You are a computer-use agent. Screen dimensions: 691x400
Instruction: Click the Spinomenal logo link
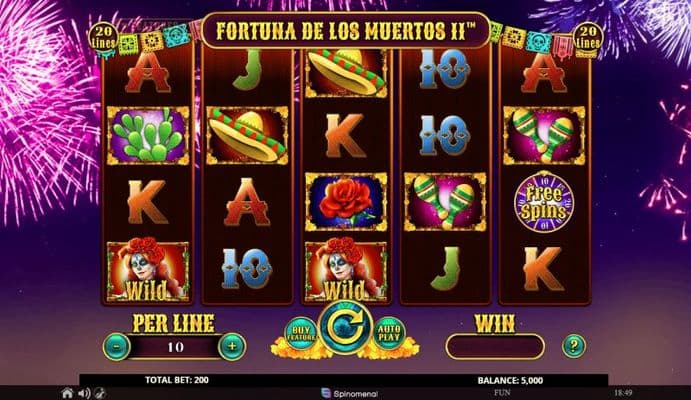(x=349, y=393)
